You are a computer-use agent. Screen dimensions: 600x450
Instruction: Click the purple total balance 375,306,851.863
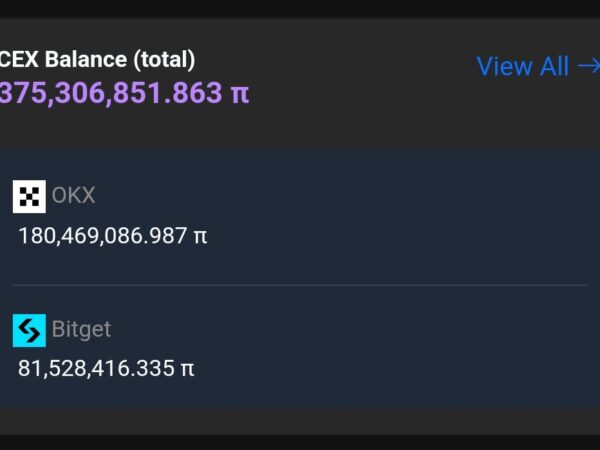click(111, 93)
